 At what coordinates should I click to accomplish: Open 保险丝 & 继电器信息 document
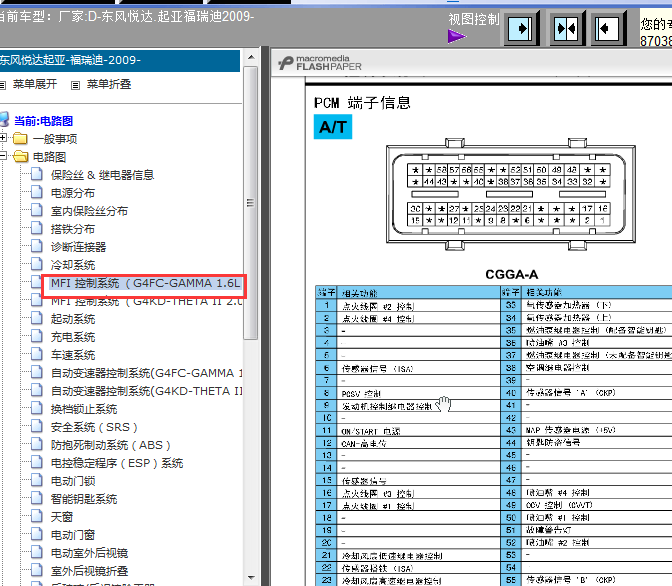[x=102, y=175]
